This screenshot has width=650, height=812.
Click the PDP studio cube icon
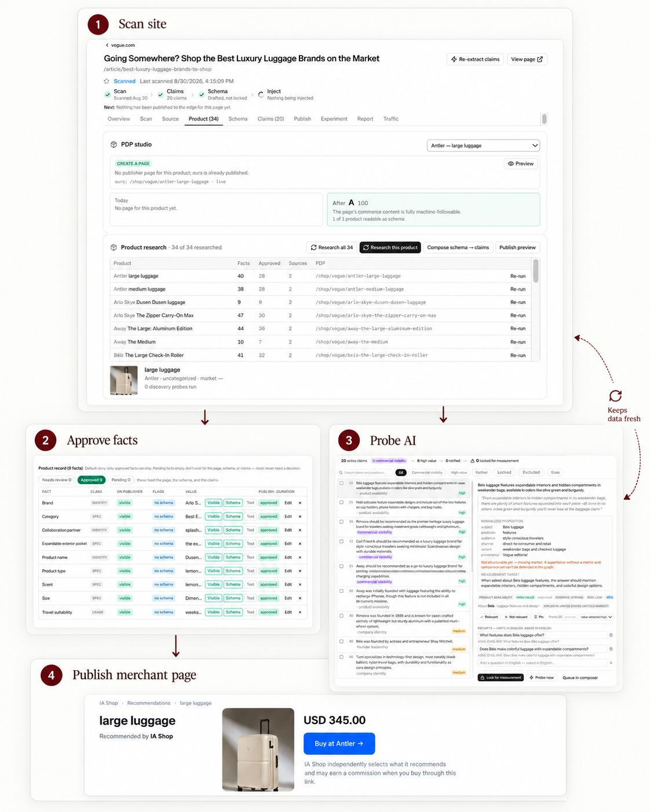[114, 144]
